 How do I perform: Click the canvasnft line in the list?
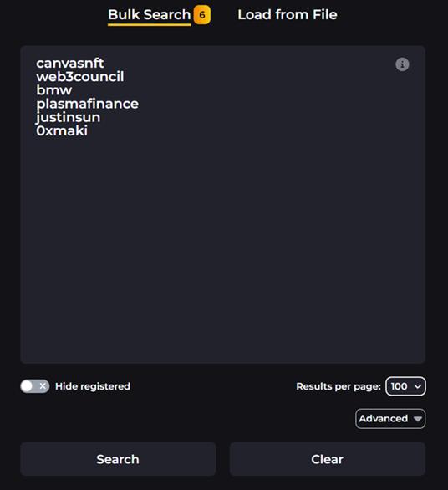click(69, 63)
